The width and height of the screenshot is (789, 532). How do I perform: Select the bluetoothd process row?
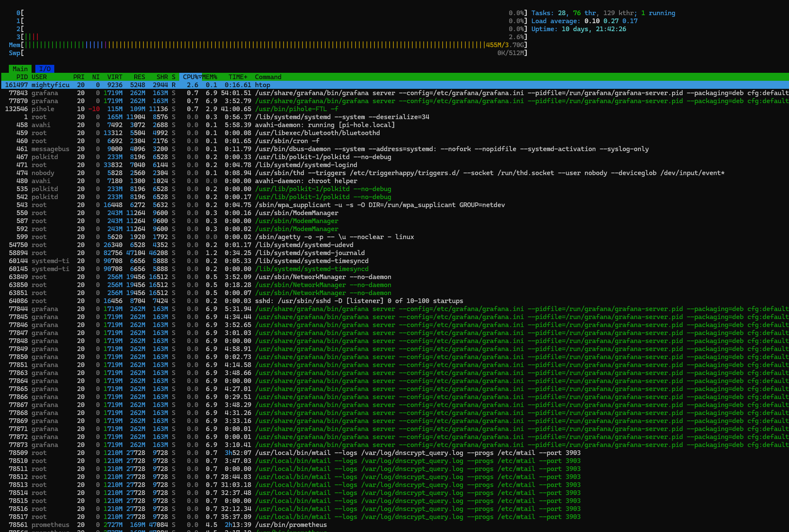coord(395,133)
